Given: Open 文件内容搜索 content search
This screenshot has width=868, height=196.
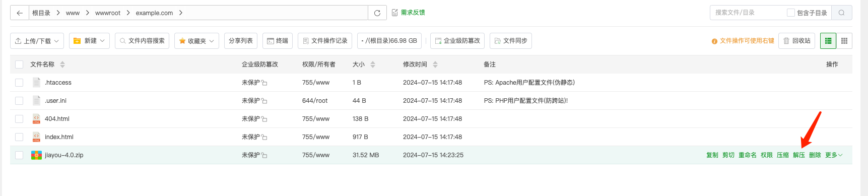Looking at the screenshot, I should point(142,41).
